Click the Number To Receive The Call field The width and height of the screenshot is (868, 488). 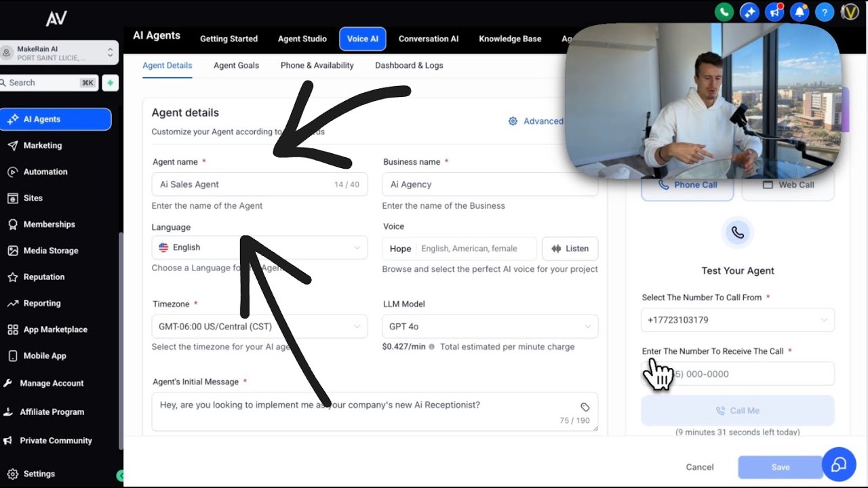coord(738,374)
